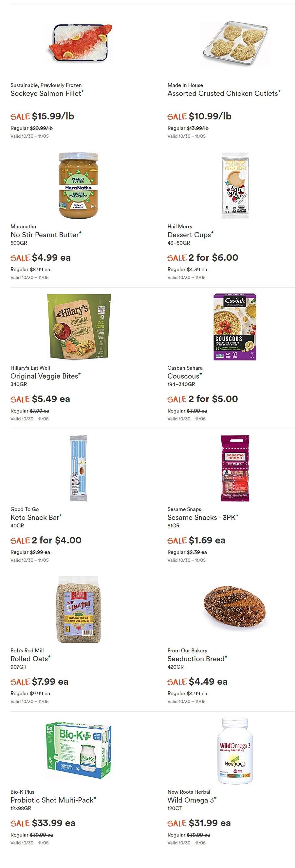Select the Couscous product title

coord(183,376)
